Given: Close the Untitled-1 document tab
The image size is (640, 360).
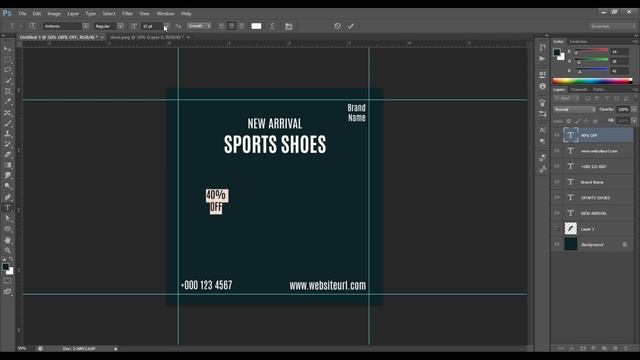Looking at the screenshot, I should coord(102,37).
